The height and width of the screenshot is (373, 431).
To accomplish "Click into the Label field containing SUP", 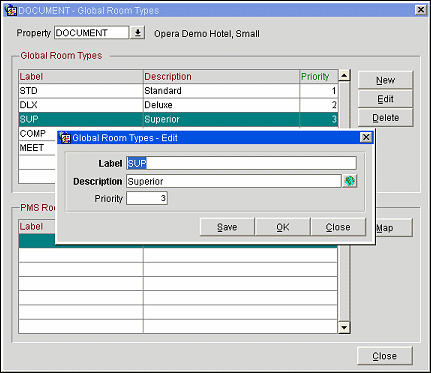I will [241, 163].
